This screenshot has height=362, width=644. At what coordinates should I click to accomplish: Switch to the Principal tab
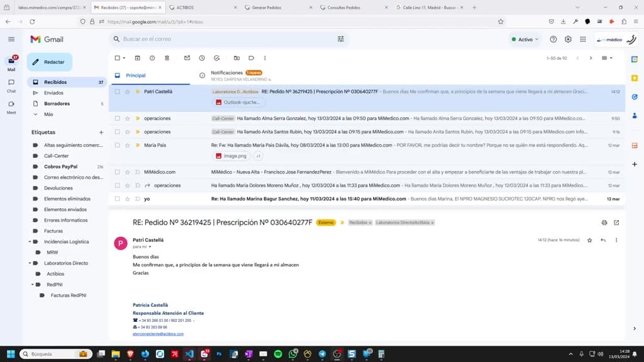point(150,75)
